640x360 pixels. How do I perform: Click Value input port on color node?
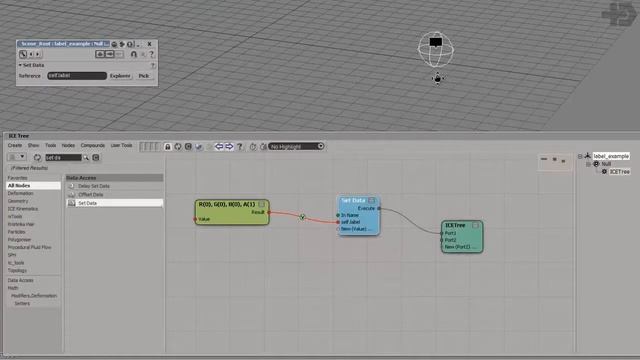coord(195,220)
